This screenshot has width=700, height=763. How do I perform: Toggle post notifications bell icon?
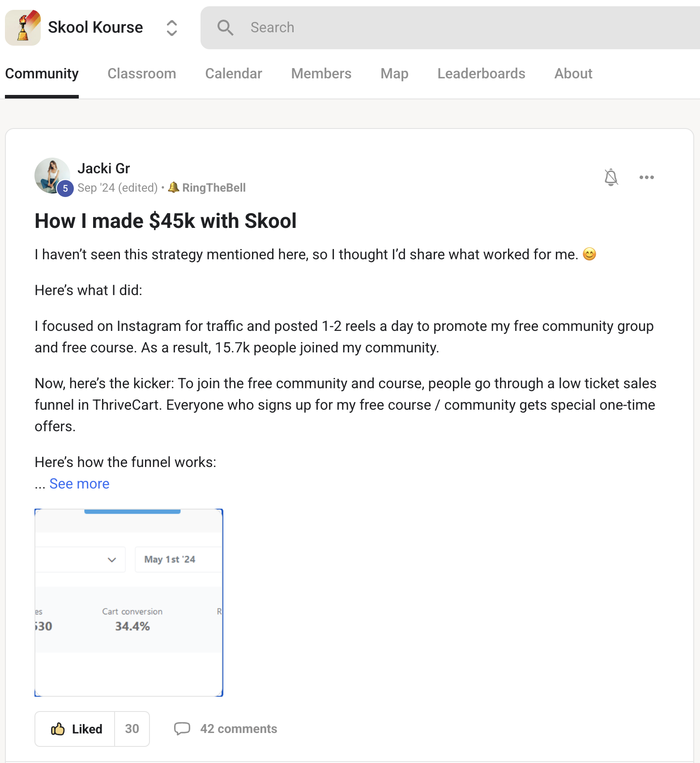pyautogui.click(x=611, y=177)
